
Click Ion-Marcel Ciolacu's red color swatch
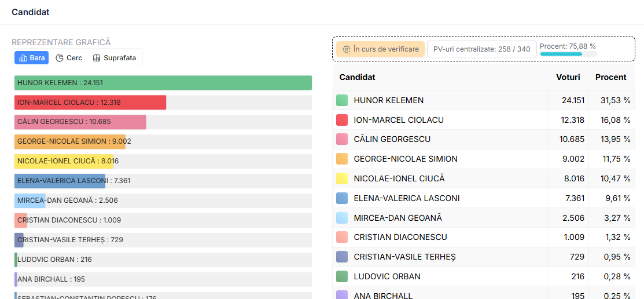[342, 120]
